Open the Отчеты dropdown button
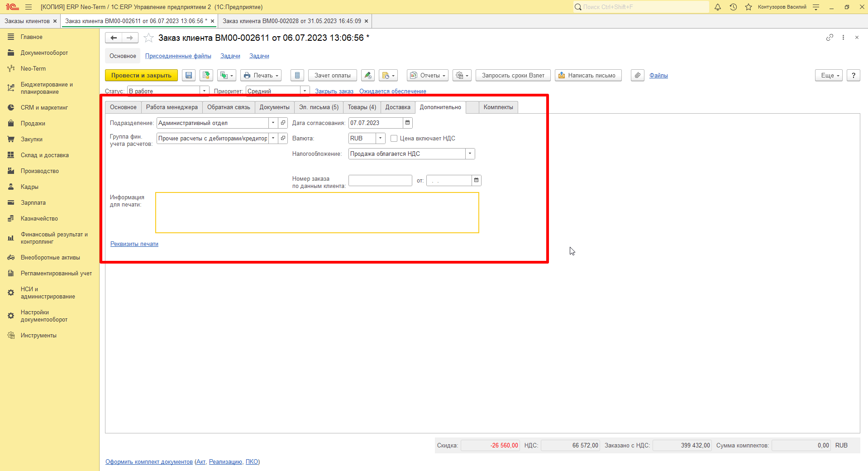This screenshot has height=471, width=868. 428,76
